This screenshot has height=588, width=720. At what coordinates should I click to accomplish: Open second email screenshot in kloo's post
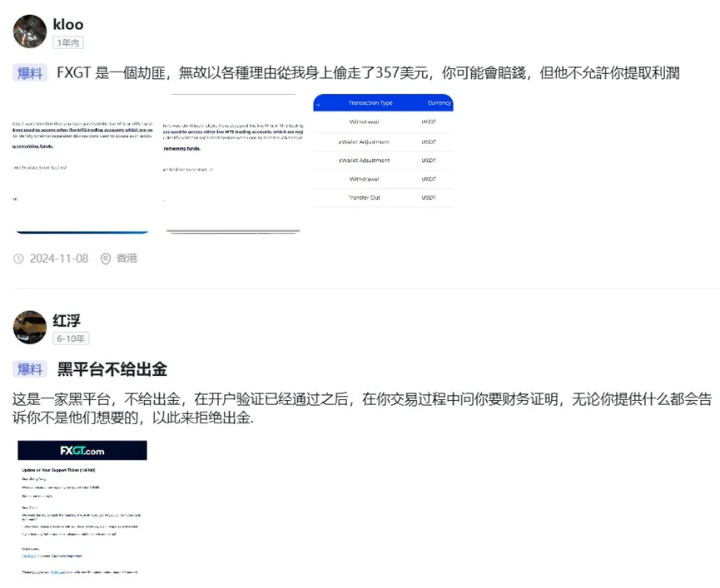(233, 164)
